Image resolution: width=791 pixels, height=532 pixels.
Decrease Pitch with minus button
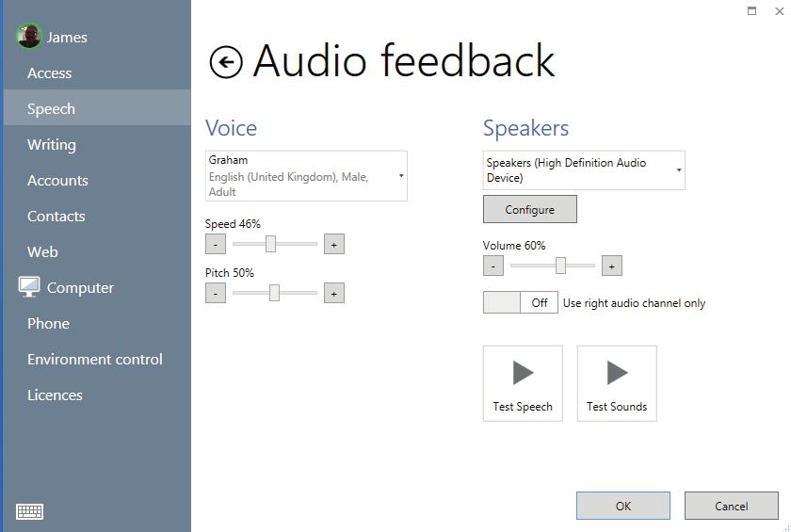click(x=216, y=293)
